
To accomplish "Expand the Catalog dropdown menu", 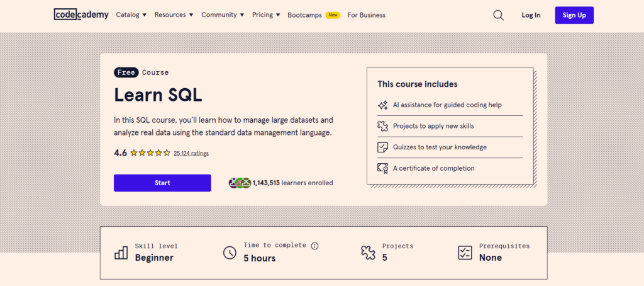I will point(131,14).
